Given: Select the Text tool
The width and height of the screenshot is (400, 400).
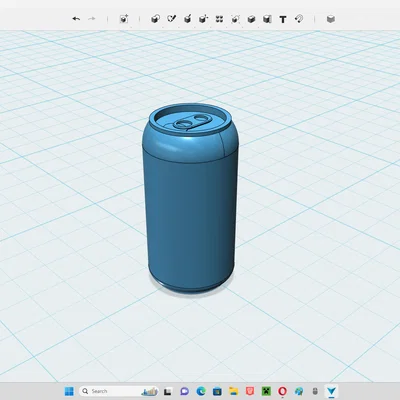Looking at the screenshot, I should 283,19.
